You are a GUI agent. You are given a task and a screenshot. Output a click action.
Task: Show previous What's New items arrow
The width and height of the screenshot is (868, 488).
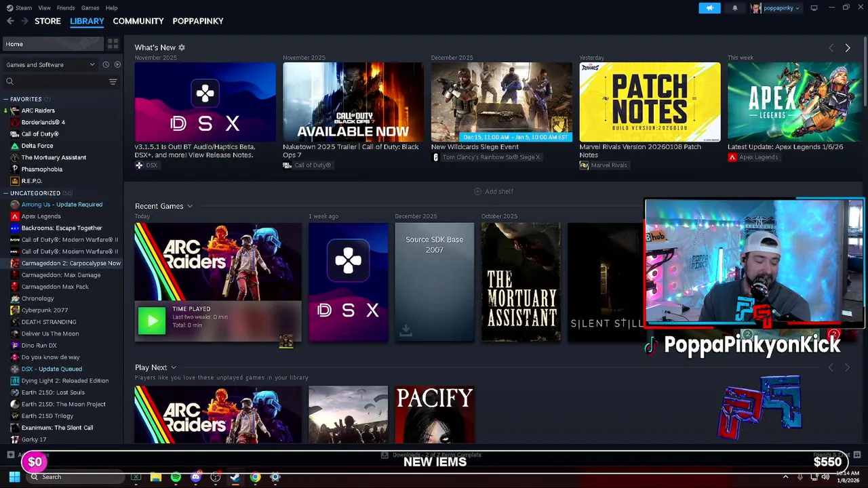click(831, 48)
